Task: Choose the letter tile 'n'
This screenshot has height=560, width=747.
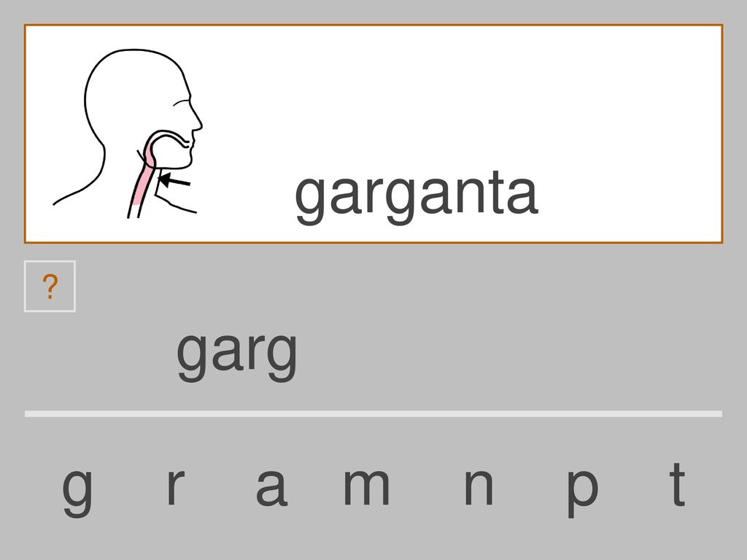Action: coord(479,486)
